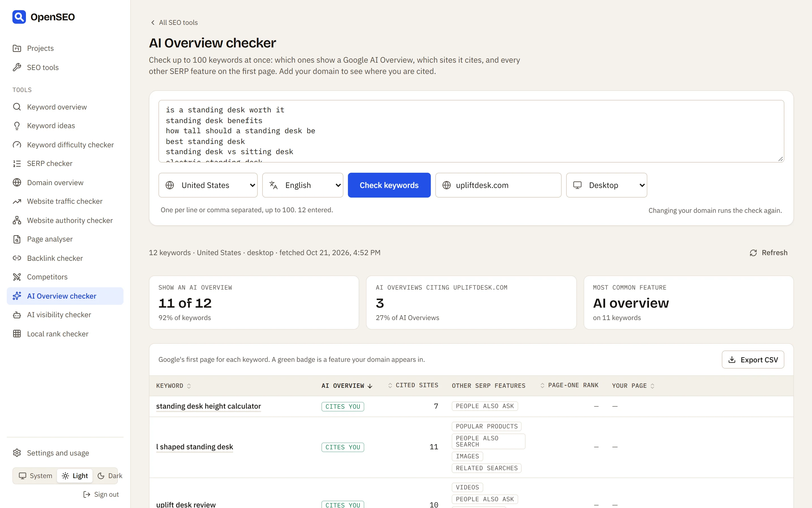Open the Desktop device dropdown
The width and height of the screenshot is (812, 508).
click(x=606, y=185)
